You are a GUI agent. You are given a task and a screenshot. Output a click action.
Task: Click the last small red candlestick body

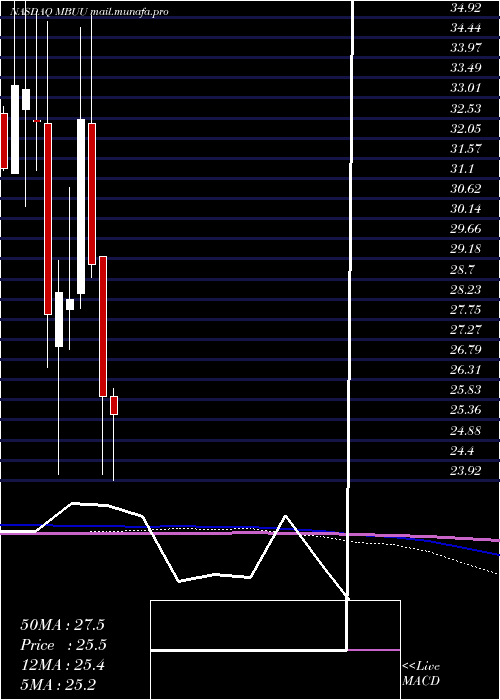pos(114,405)
